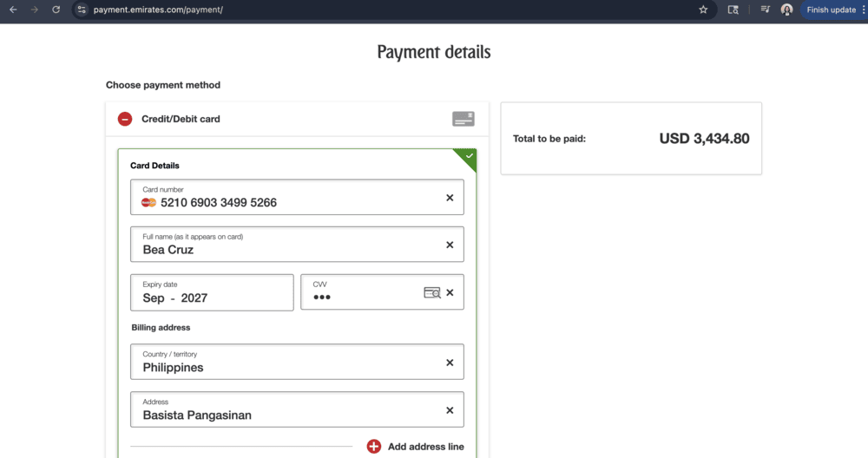The height and width of the screenshot is (458, 868).
Task: Click the green checkmark corner badge
Action: 468,157
